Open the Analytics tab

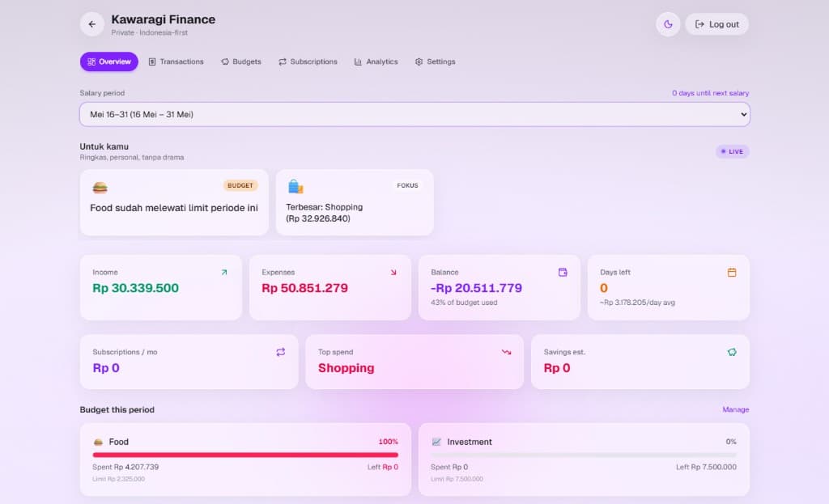[x=376, y=61]
